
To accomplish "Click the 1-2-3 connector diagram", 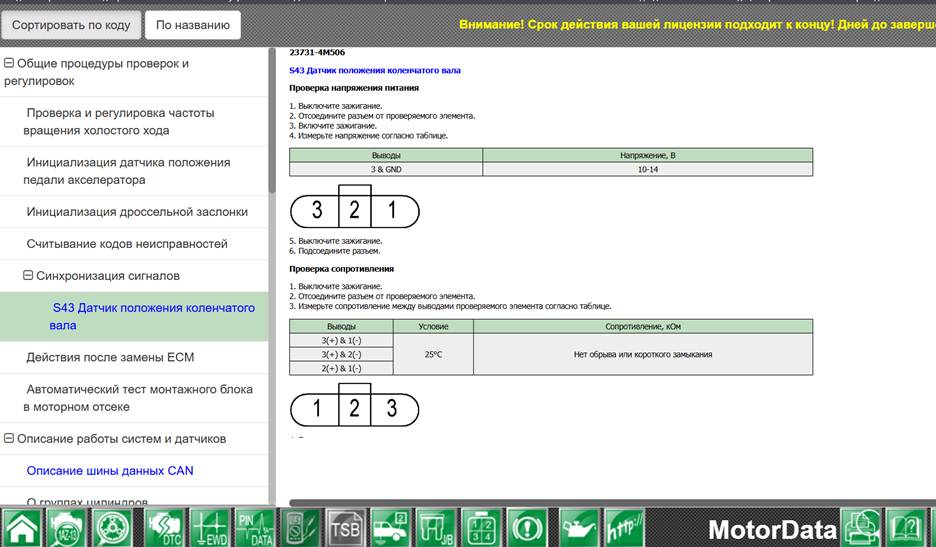I will click(355, 405).
